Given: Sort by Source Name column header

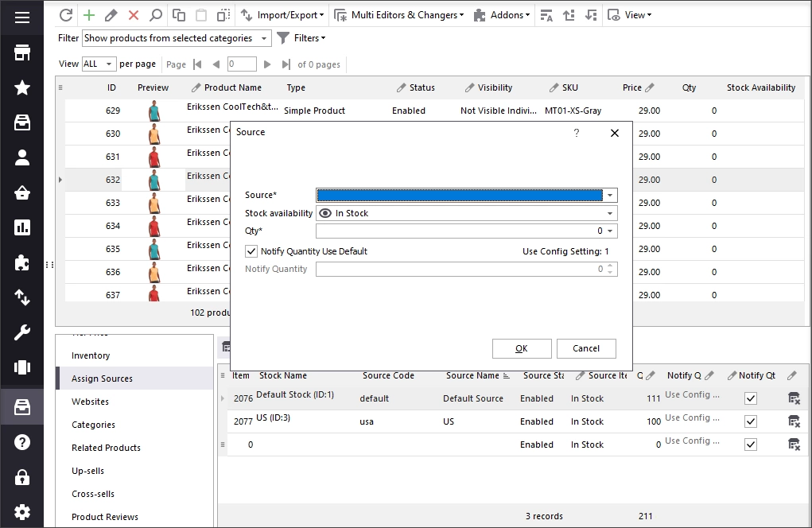Looking at the screenshot, I should coord(472,375).
